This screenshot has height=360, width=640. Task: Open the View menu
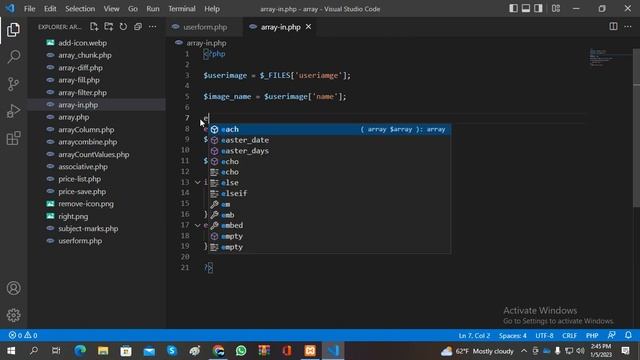pyautogui.click(x=111, y=9)
